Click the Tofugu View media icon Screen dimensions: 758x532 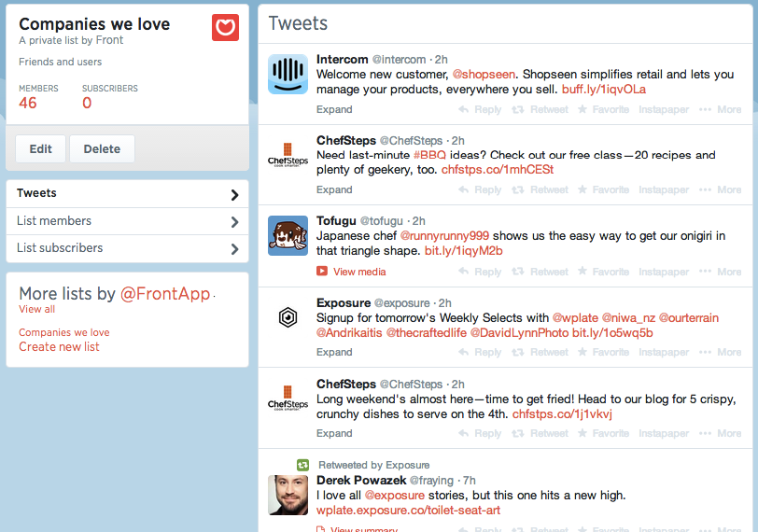pos(322,271)
